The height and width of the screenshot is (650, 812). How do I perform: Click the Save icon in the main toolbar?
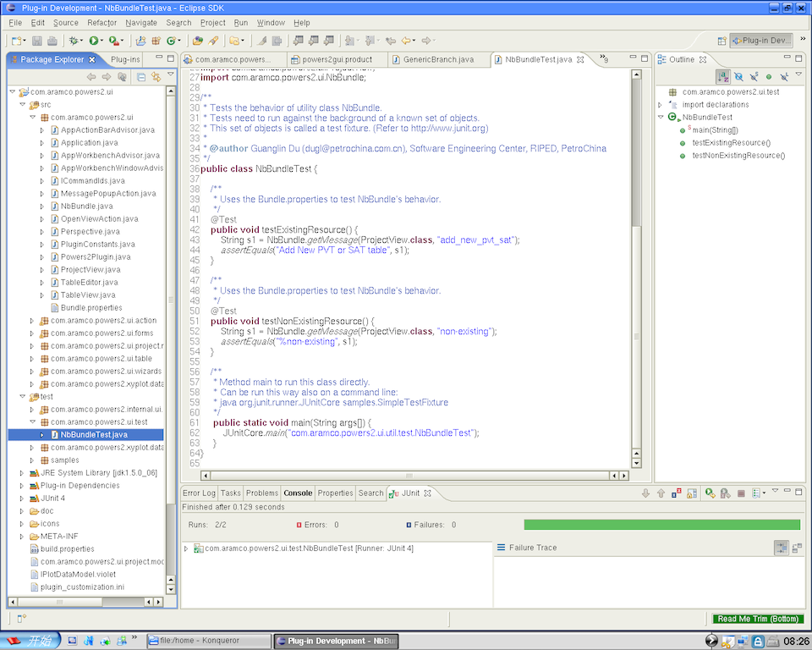point(36,40)
